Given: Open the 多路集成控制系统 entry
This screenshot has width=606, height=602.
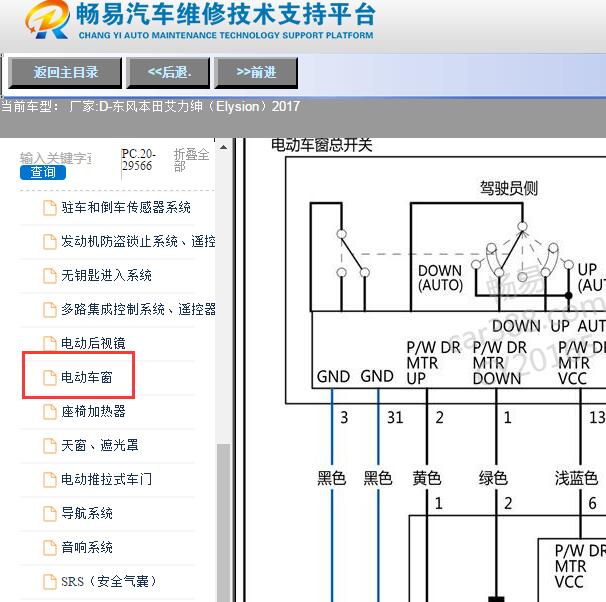Looking at the screenshot, I should 138,310.
